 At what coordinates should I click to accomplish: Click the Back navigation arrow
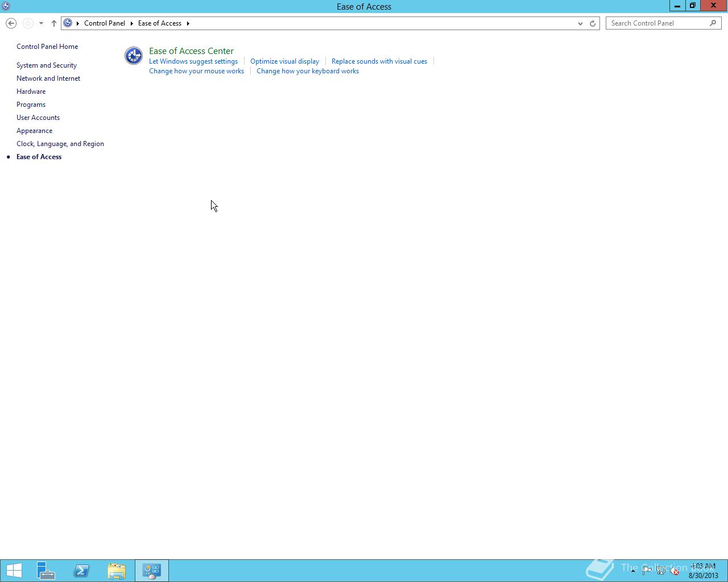(11, 23)
